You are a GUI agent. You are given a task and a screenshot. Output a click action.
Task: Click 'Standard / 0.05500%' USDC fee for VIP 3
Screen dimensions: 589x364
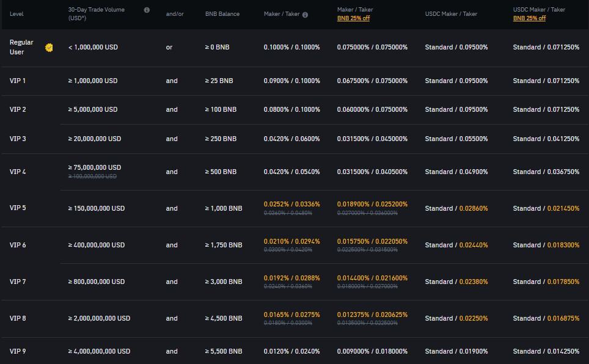[x=456, y=139]
